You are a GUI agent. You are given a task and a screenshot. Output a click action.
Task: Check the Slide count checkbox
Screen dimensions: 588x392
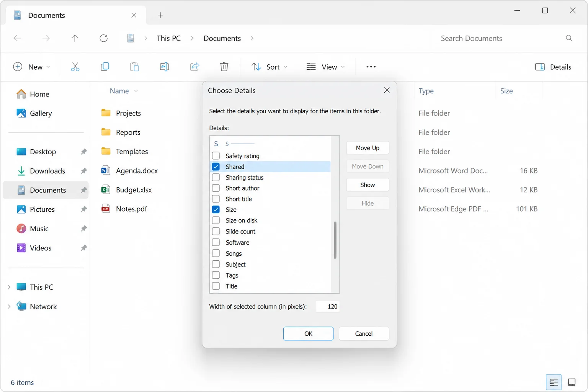216,231
